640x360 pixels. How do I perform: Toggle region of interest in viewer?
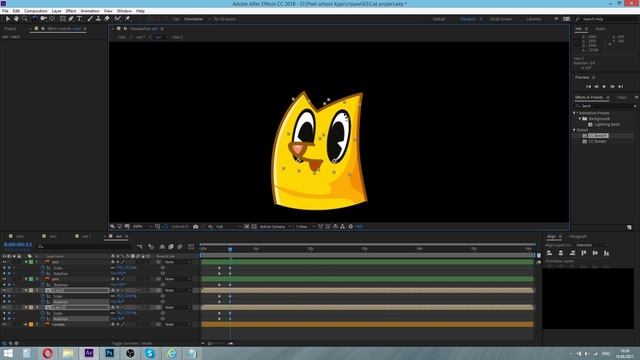point(247,227)
